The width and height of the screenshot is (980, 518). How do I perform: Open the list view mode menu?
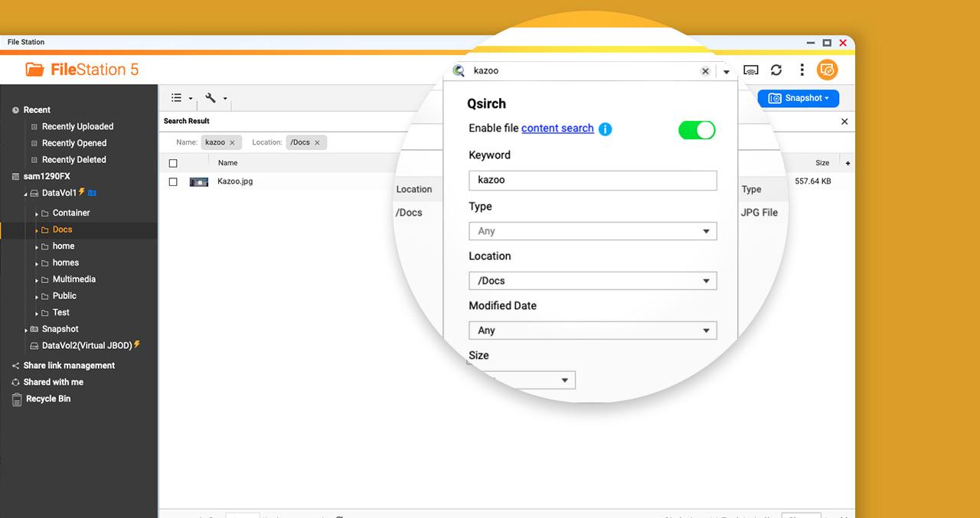(x=181, y=98)
